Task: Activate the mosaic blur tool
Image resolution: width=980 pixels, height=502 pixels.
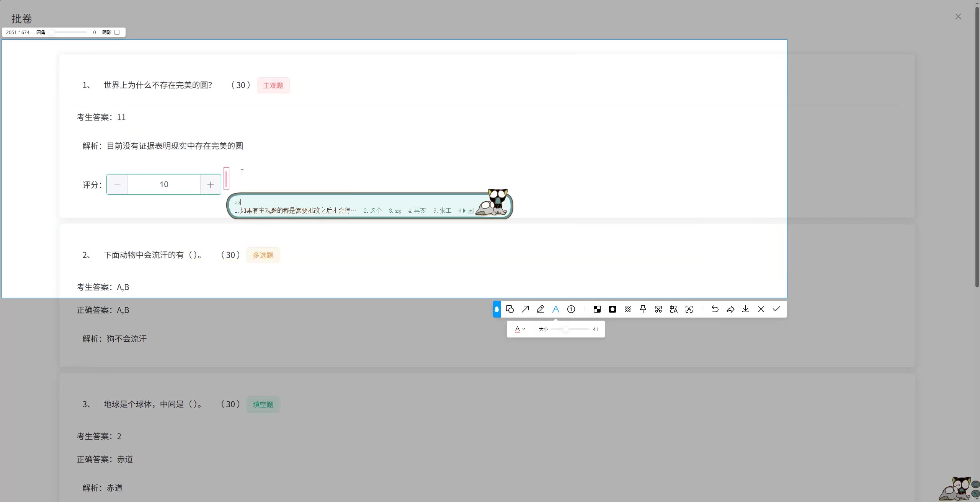Action: click(597, 309)
